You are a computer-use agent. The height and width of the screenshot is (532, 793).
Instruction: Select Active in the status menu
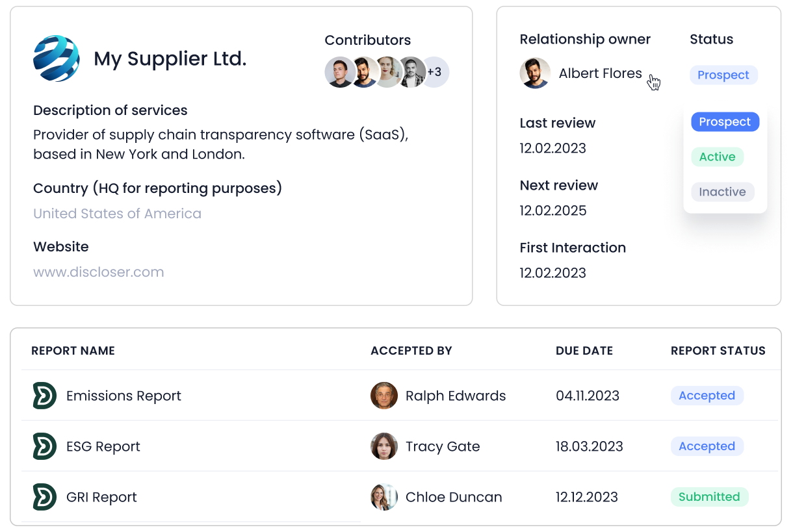pyautogui.click(x=718, y=157)
